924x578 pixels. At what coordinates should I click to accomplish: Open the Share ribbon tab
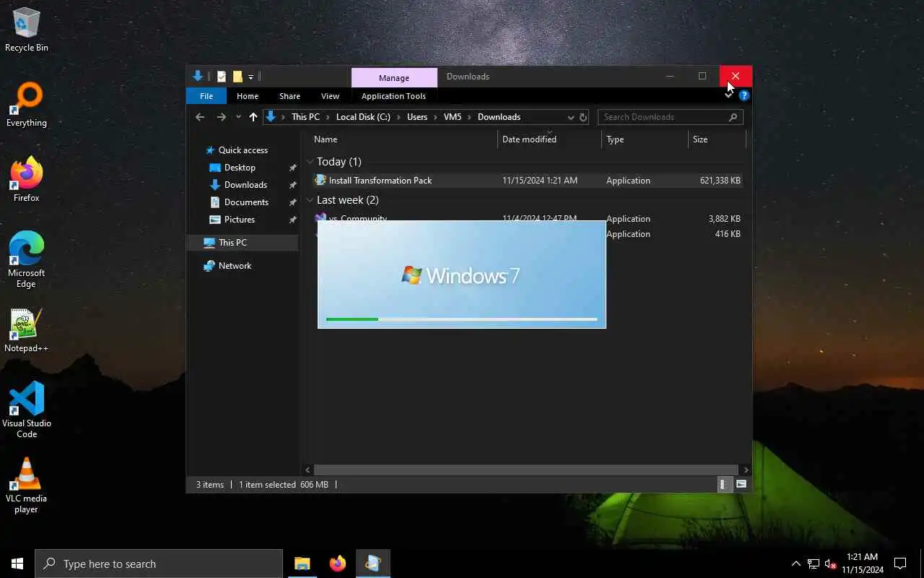289,96
